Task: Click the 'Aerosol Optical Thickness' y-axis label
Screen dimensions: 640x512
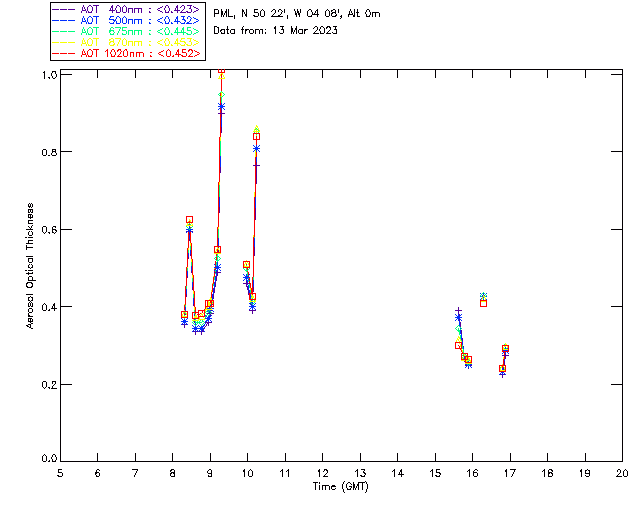Action: pyautogui.click(x=30, y=266)
